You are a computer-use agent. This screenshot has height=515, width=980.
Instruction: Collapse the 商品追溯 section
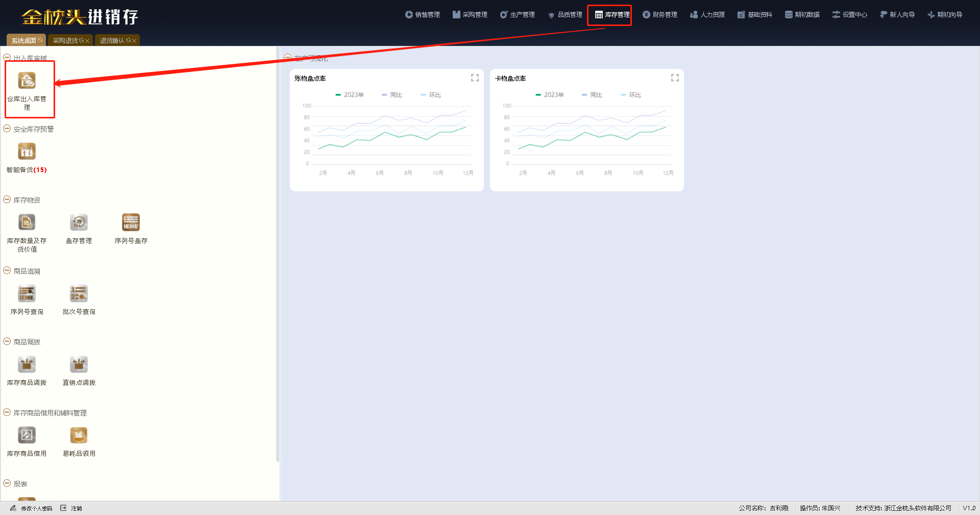pyautogui.click(x=7, y=271)
